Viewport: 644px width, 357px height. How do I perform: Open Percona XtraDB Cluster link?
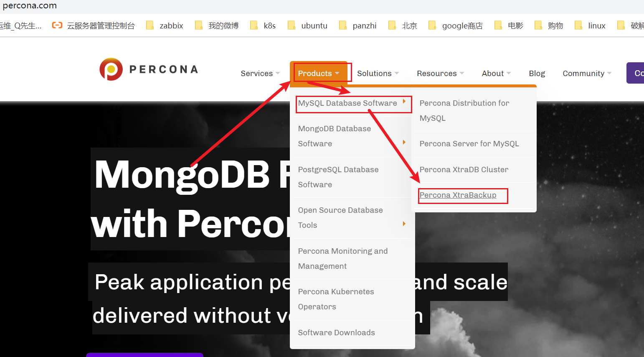(x=464, y=169)
